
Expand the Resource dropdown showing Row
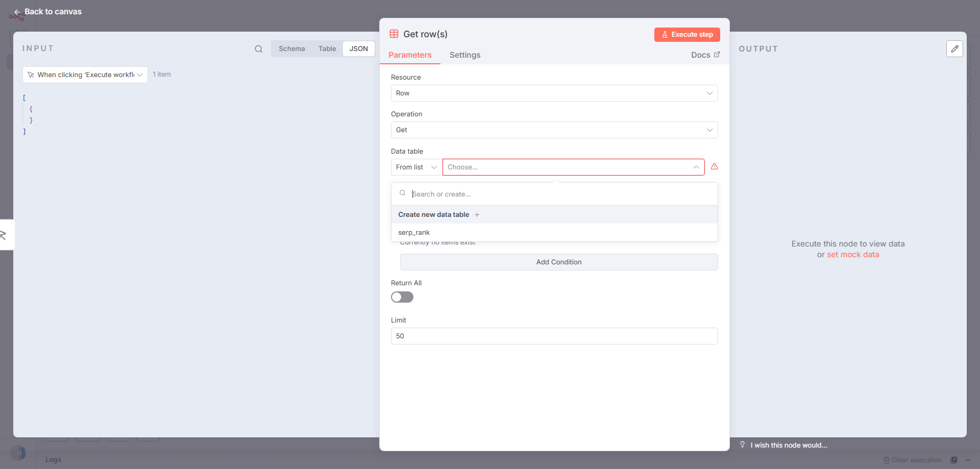pos(554,93)
